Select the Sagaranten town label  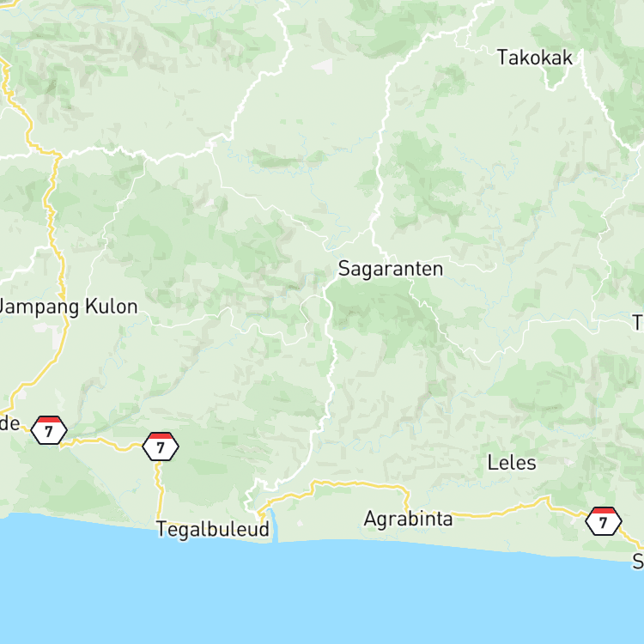pyautogui.click(x=391, y=270)
